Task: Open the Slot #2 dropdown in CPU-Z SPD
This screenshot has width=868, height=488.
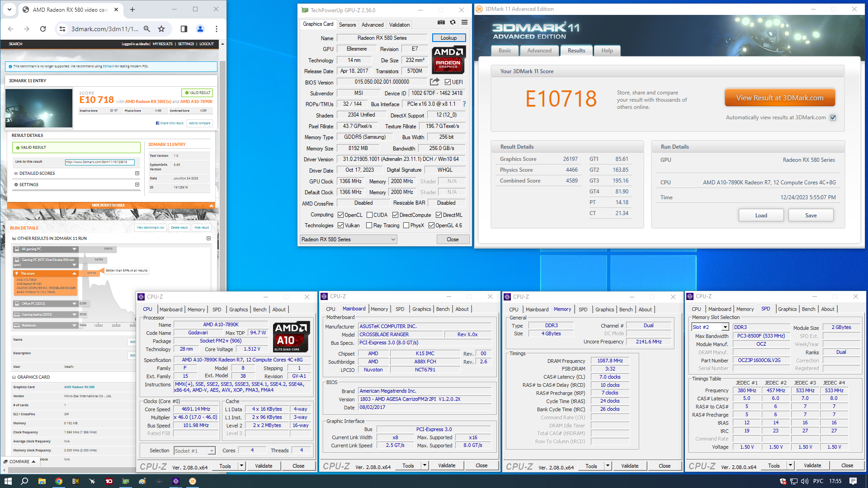Action: [710, 327]
